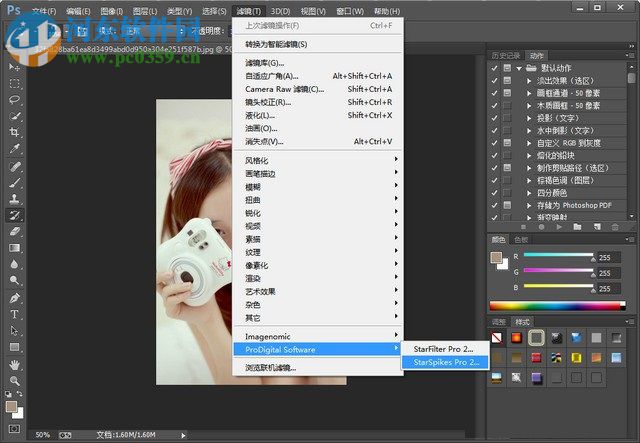Toggle dialog box for 存储为 Photoshop PDF
The image size is (640, 443).
click(x=507, y=205)
